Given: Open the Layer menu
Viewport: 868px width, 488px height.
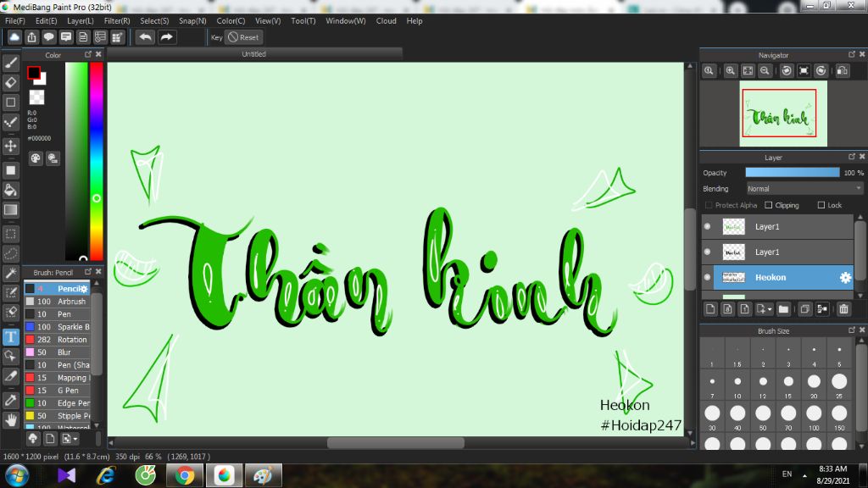Looking at the screenshot, I should tap(81, 21).
